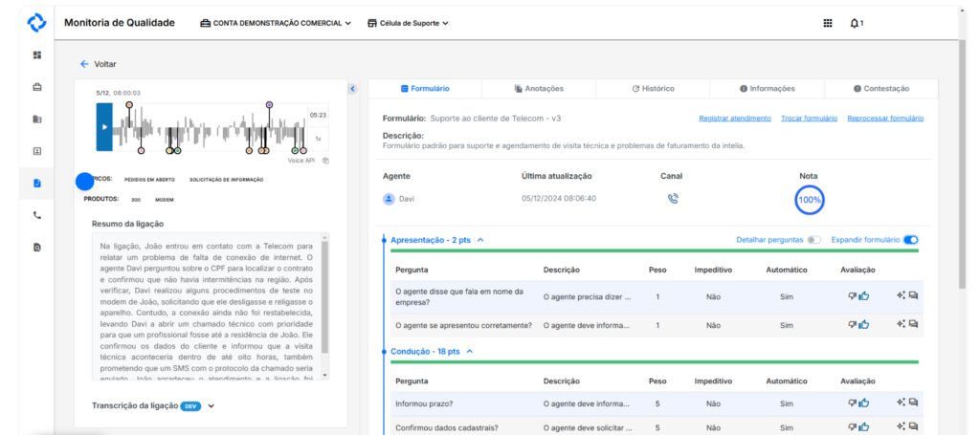980x435 pixels.
Task: Open comment icon for 'Confirmou dados cadastrais?' row
Action: point(913,426)
